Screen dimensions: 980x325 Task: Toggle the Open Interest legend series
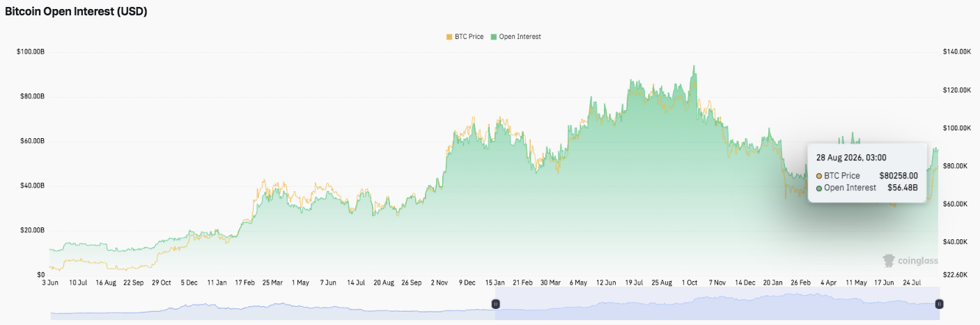[x=516, y=36]
